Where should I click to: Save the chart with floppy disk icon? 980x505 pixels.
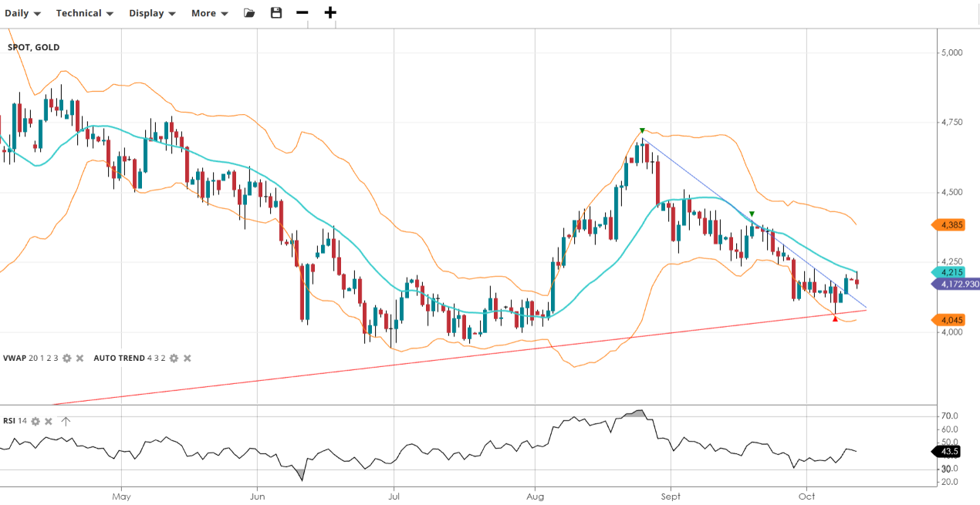pos(276,13)
